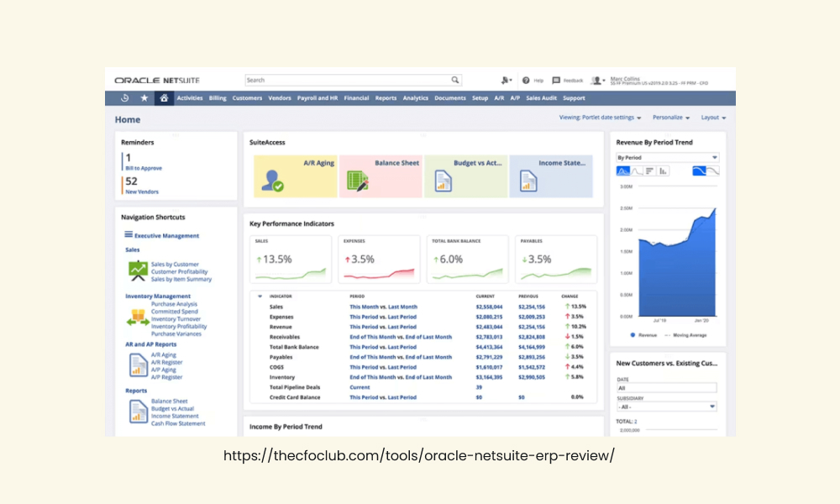Click the Inventory Management boxes icon
This screenshot has width=840, height=504.
pos(138,317)
